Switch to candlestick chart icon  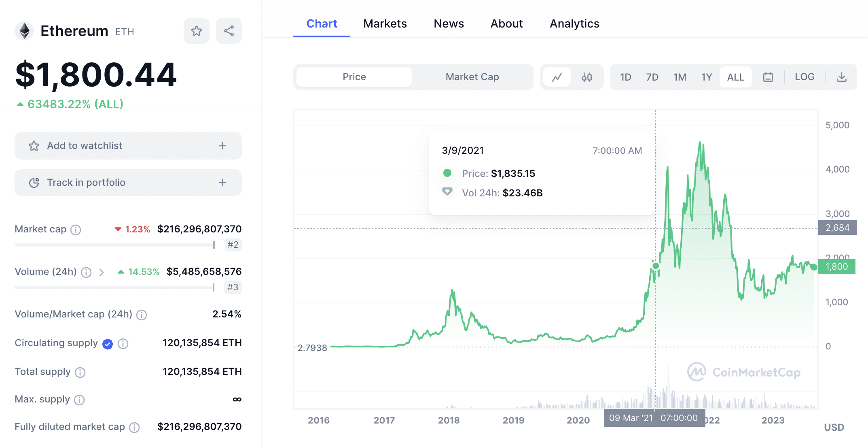587,77
